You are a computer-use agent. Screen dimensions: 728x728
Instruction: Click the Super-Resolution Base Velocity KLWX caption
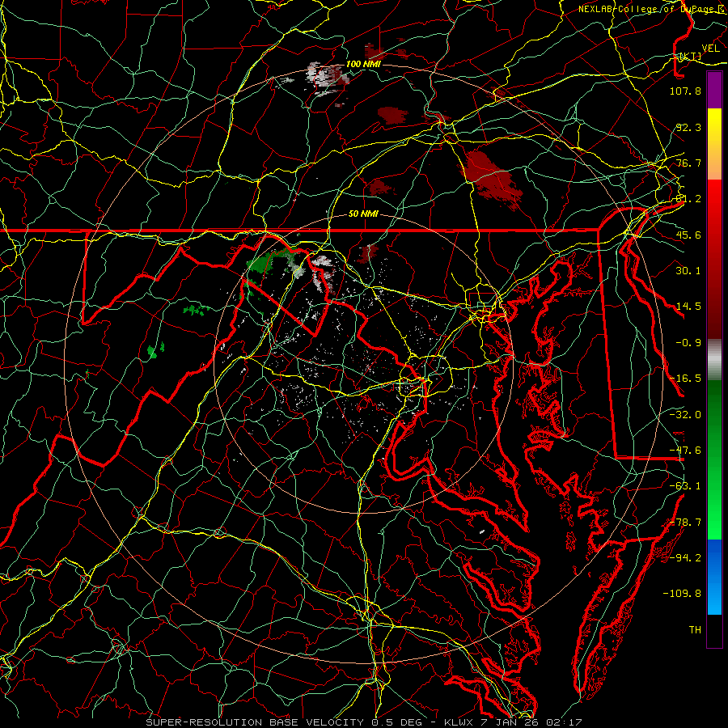(x=363, y=722)
